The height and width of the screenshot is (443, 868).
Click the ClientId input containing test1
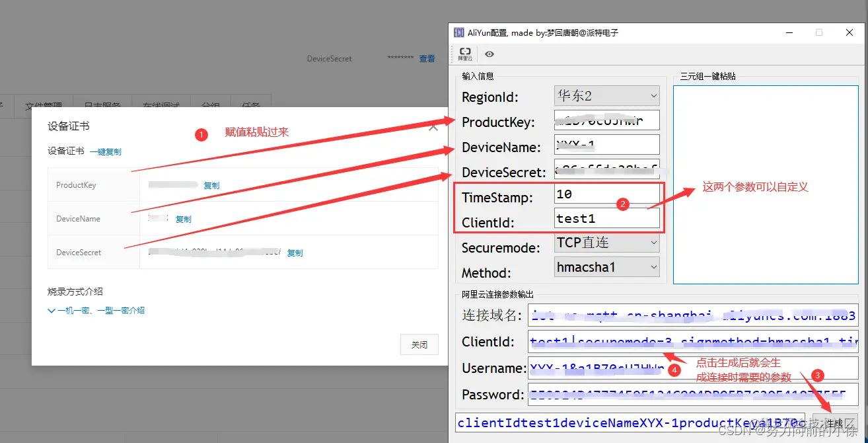point(607,218)
